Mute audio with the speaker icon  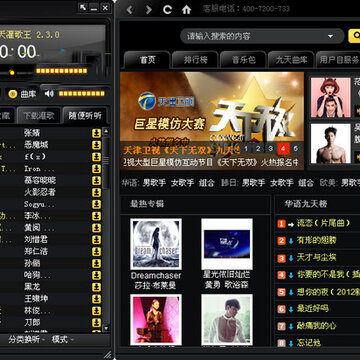point(49,94)
